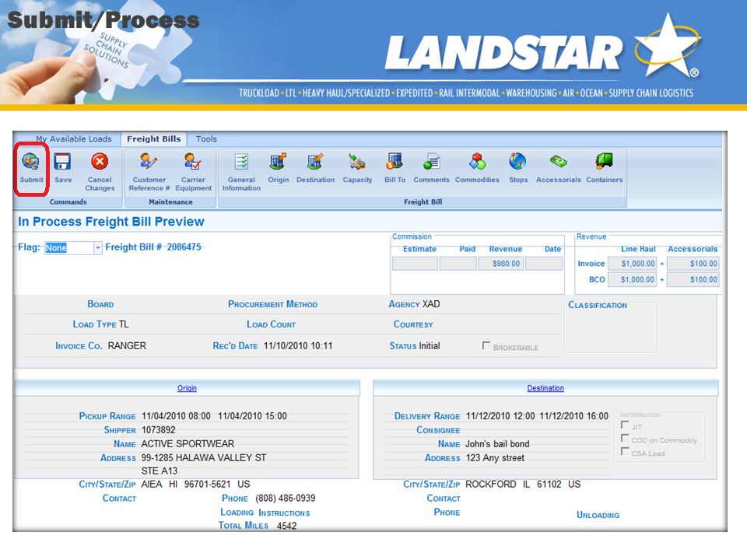Screen dimensions: 747x560
Task: Open the Accessorials money icon
Action: [x=559, y=162]
